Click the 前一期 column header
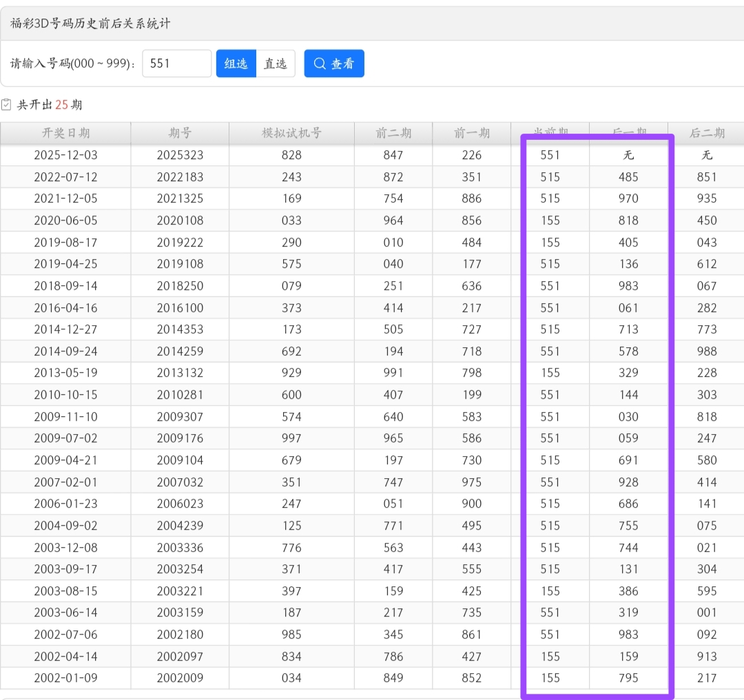 [x=472, y=133]
